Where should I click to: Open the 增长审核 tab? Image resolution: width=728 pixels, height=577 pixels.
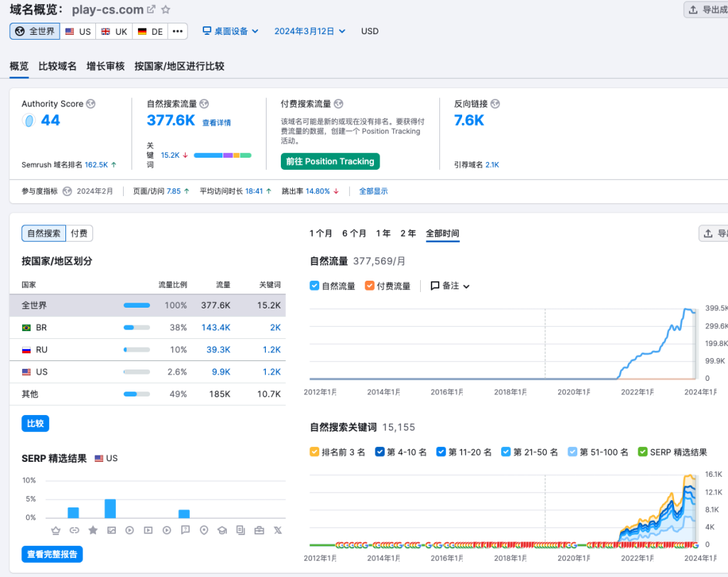pos(105,66)
